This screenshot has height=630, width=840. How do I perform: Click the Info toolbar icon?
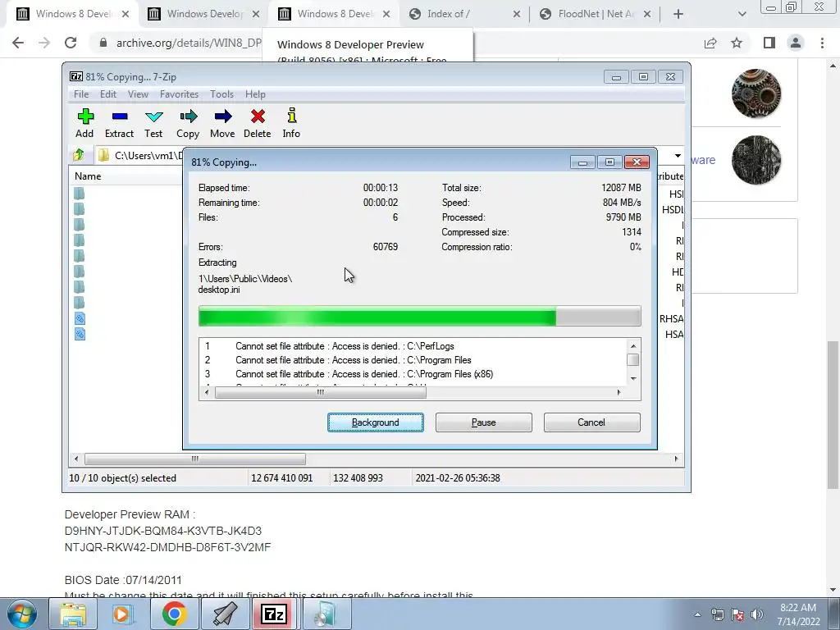point(291,123)
